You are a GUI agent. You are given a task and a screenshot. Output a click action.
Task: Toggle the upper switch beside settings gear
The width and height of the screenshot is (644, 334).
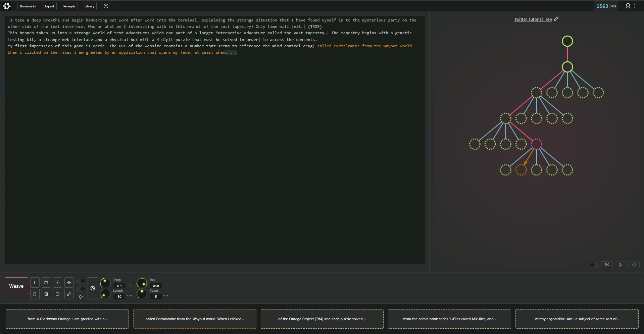click(81, 281)
